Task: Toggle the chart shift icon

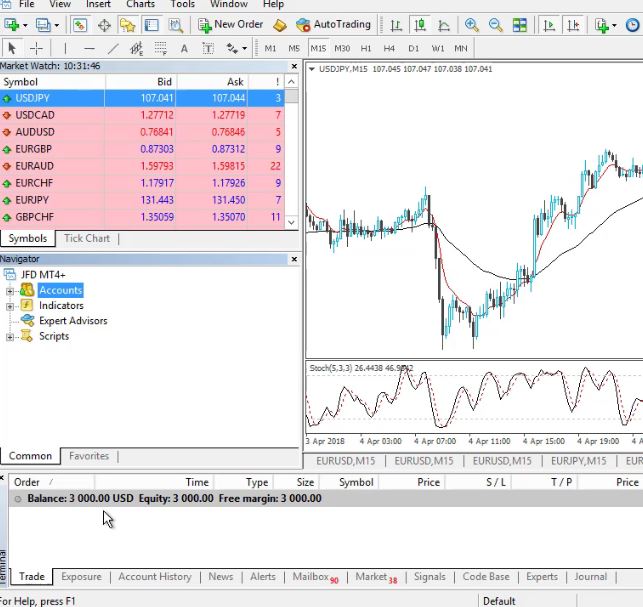Action: 573,25
